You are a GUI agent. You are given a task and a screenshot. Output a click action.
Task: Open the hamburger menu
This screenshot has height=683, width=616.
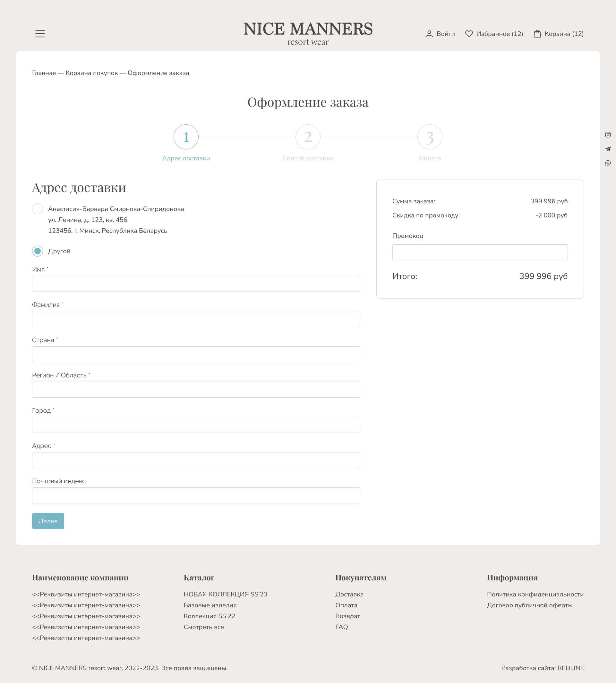click(x=40, y=33)
